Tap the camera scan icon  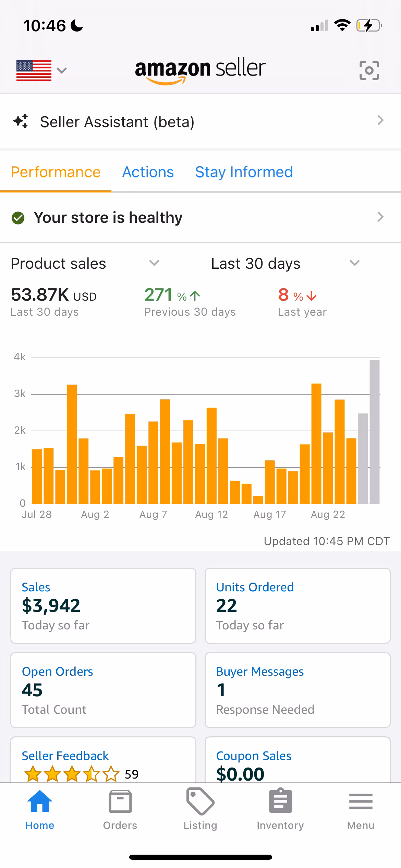click(369, 70)
